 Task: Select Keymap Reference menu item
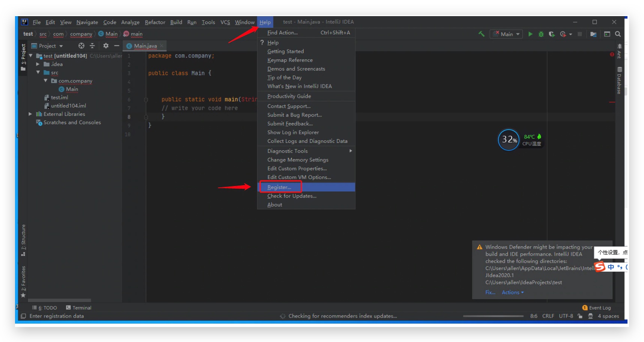(306, 60)
